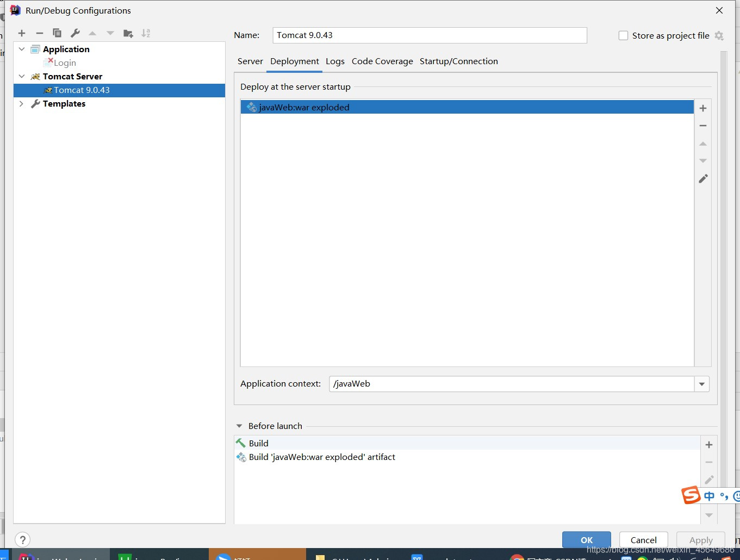The height and width of the screenshot is (560, 740).
Task: Open the Application context dropdown
Action: tap(702, 384)
